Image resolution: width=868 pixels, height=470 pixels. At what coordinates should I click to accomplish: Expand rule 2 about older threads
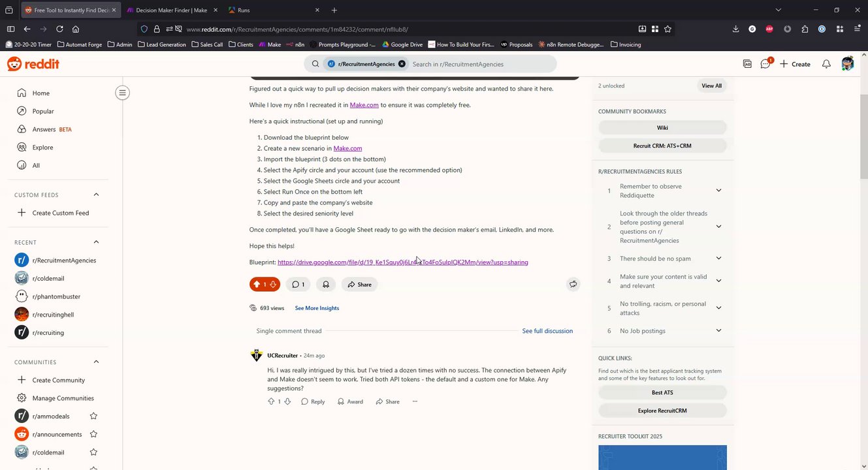tap(718, 227)
